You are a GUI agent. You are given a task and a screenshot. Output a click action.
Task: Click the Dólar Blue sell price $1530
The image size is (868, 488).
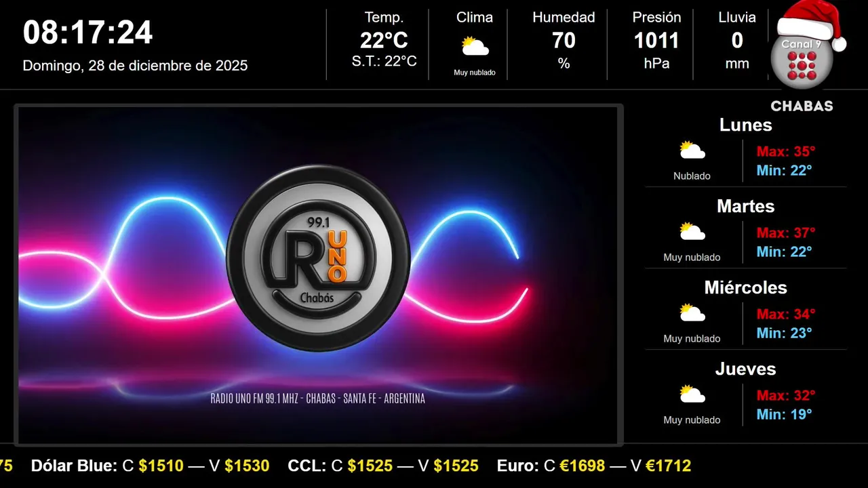coord(247,466)
